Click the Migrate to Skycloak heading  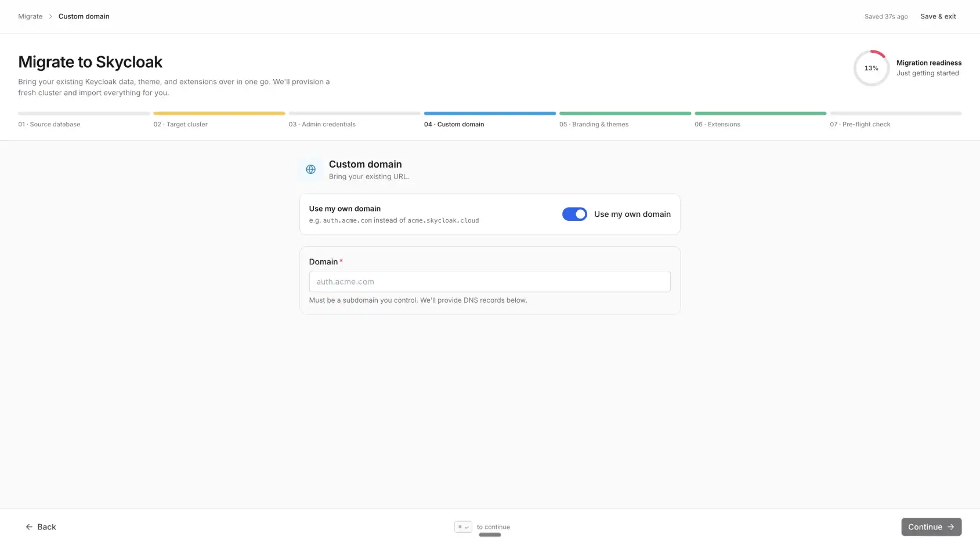coord(90,62)
